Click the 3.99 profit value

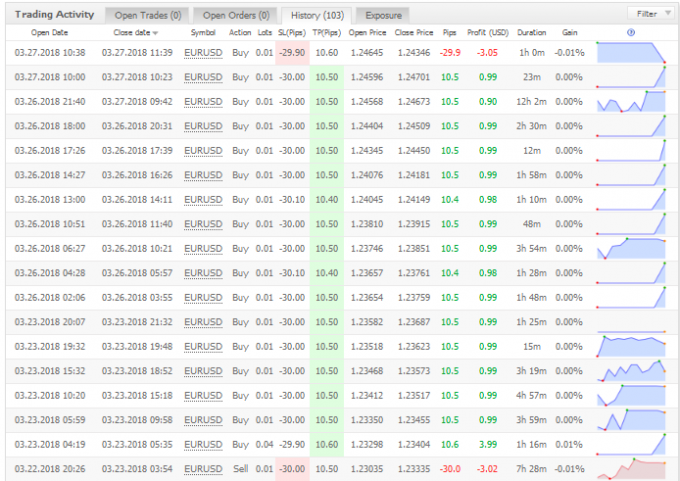(x=488, y=445)
